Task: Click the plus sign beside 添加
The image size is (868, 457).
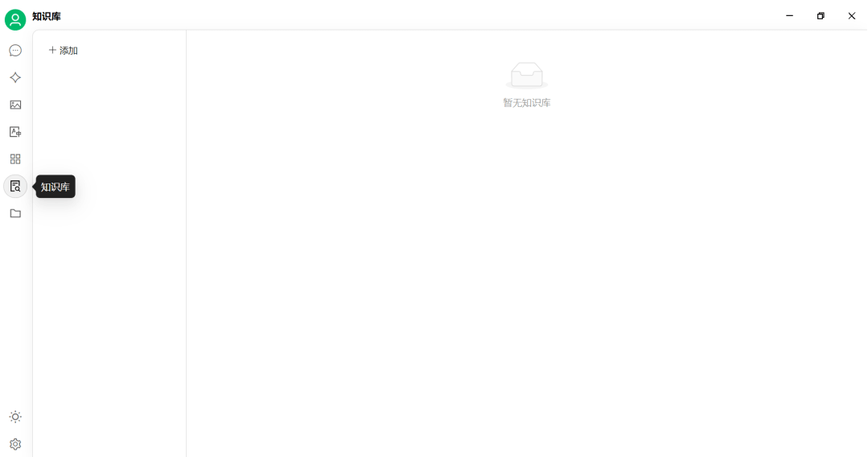Action: click(52, 50)
